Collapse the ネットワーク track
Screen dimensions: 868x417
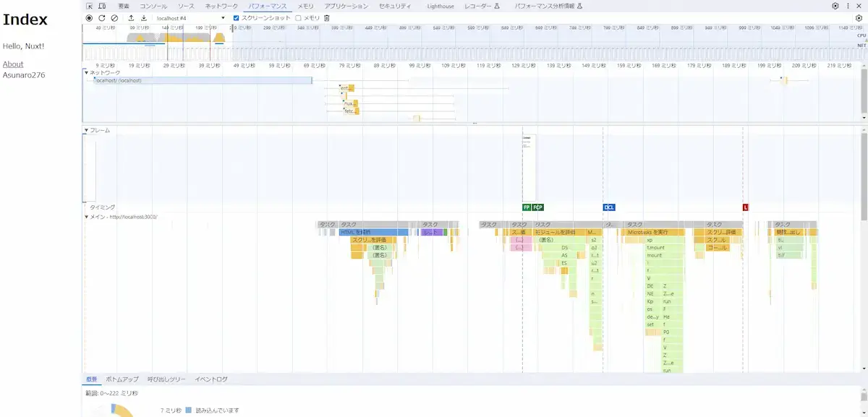[87, 72]
